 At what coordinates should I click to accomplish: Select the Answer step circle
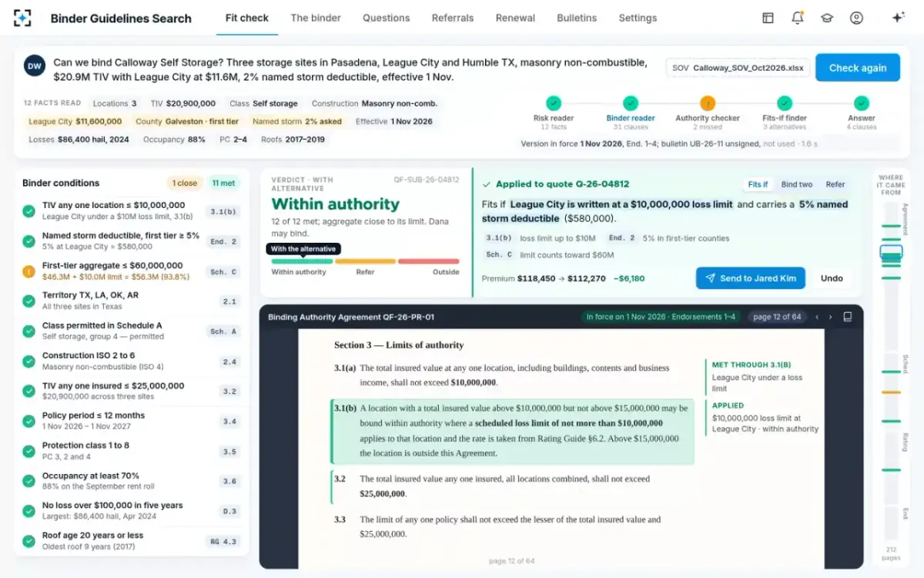click(x=862, y=102)
